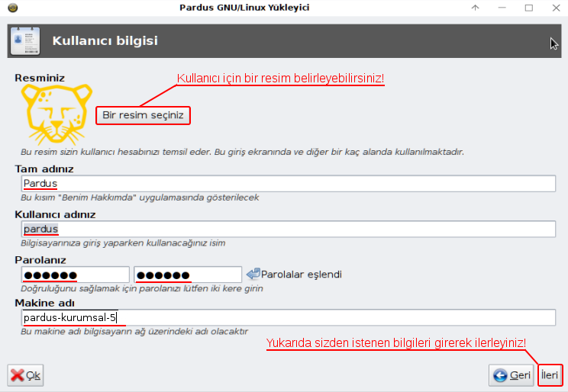Maximize the Pardus installer window
Viewport: 568px width, 392px height.
coord(528,8)
